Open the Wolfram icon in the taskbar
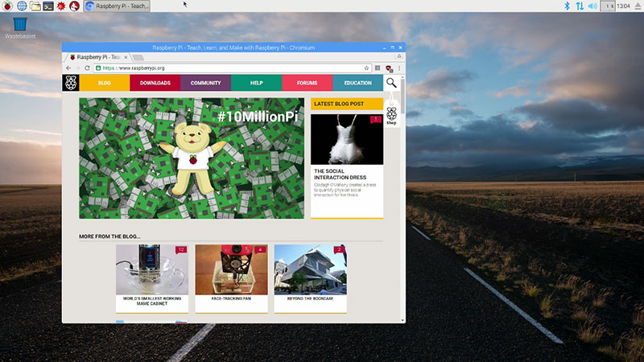 pyautogui.click(x=74, y=6)
